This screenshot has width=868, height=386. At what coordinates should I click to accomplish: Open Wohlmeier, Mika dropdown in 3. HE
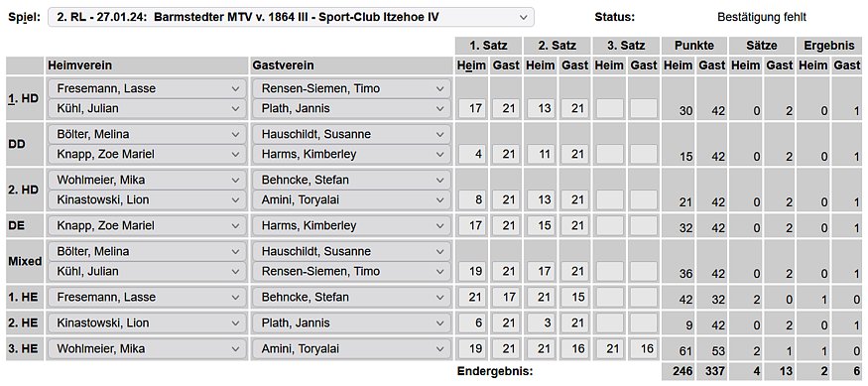[x=147, y=349]
